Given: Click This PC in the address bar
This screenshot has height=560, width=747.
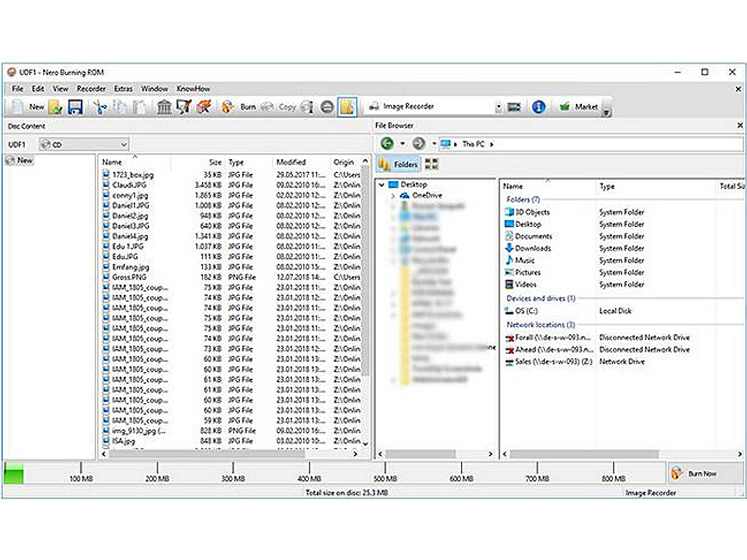Looking at the screenshot, I should point(474,144).
